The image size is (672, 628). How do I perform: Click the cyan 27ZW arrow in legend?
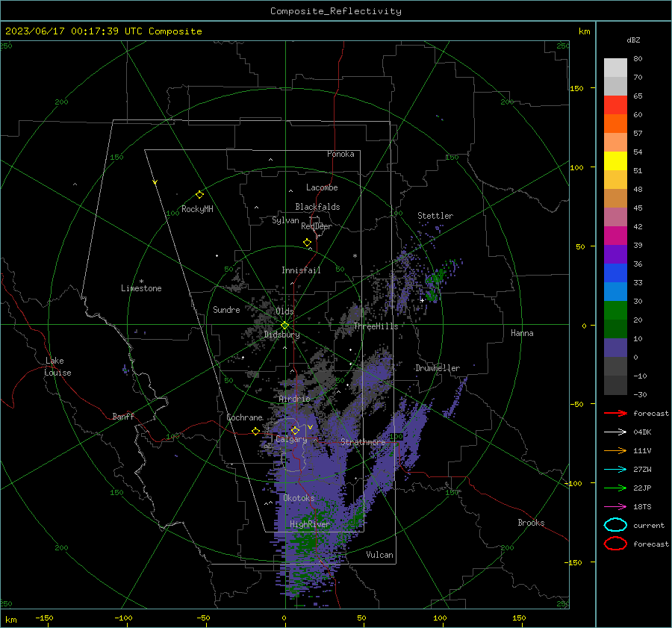coord(615,470)
